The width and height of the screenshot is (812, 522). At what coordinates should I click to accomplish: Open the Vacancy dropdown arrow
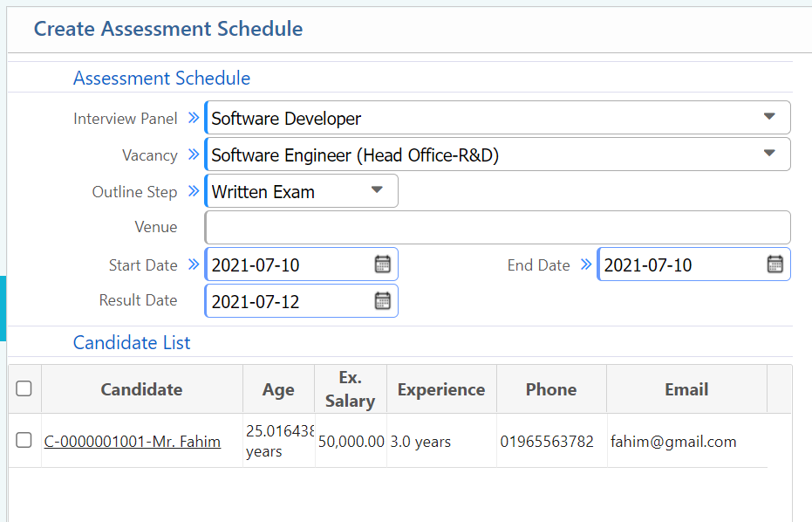point(768,155)
